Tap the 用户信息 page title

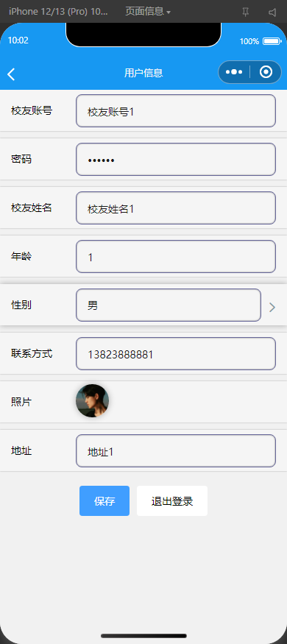[x=143, y=73]
